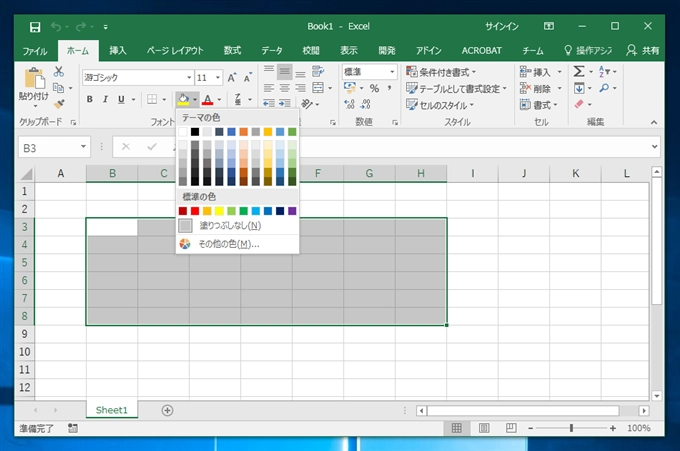Open テーブルとして書式設定 dropdown

pyautogui.click(x=456, y=88)
